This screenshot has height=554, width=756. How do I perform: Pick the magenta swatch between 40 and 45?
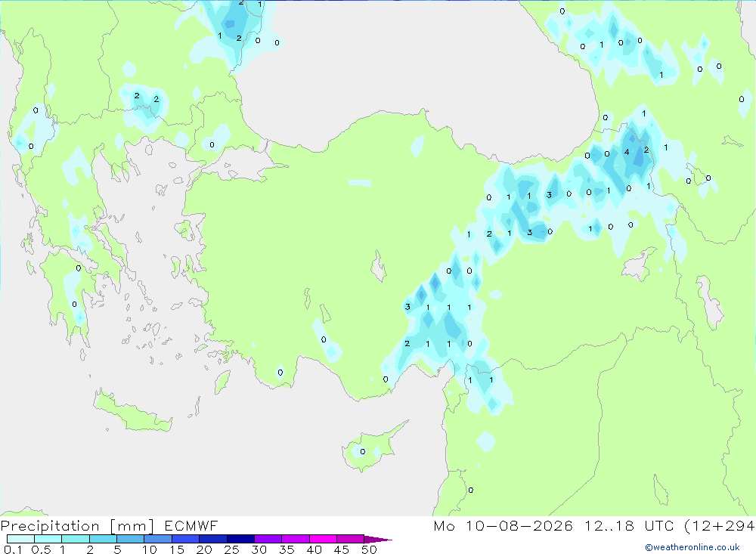[323, 539]
